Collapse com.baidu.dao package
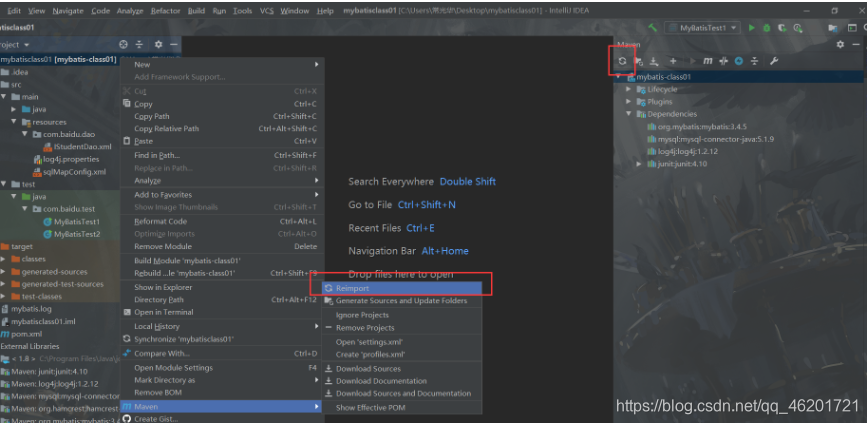 [x=24, y=134]
